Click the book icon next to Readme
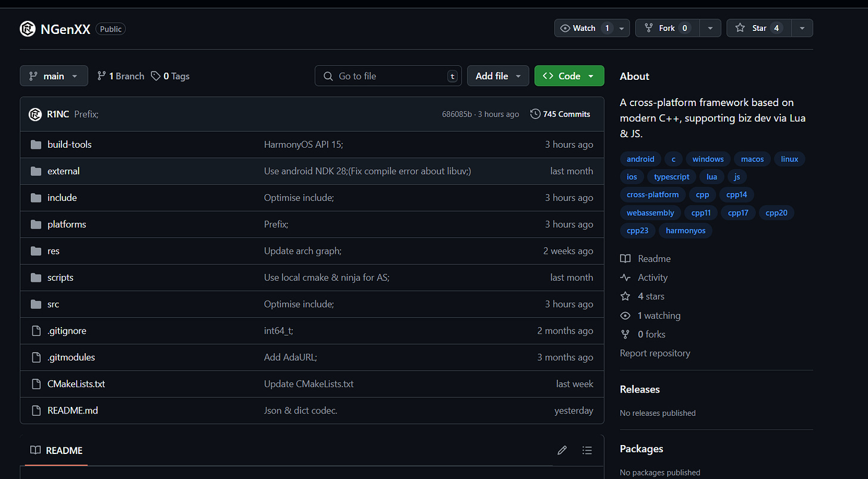 pos(625,259)
